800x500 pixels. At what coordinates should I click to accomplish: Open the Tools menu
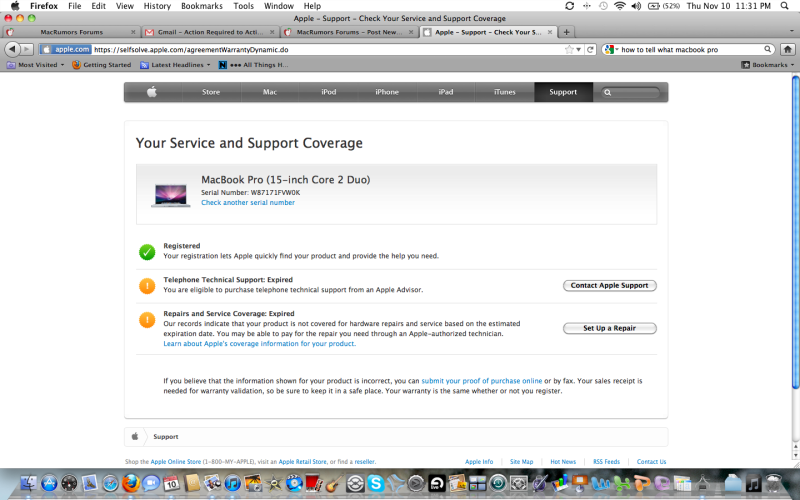(243, 6)
